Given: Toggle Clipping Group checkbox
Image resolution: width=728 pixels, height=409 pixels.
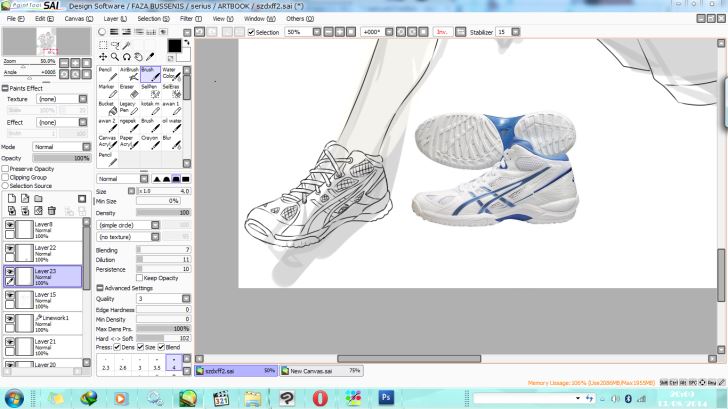Looking at the screenshot, I should click(5, 177).
